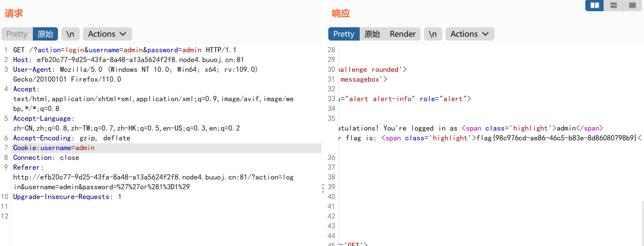Viewport: 644px width, 246px height.
Task: Click the 响应 panel title
Action: [341, 14]
